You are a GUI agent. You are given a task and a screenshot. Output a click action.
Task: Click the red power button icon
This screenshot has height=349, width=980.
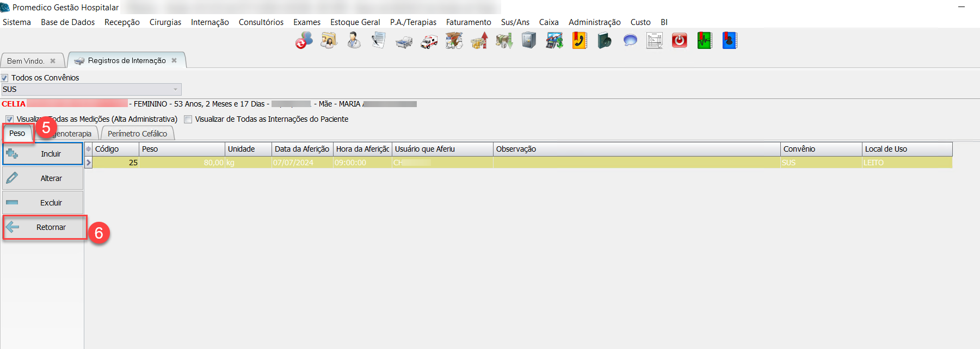pyautogui.click(x=679, y=41)
